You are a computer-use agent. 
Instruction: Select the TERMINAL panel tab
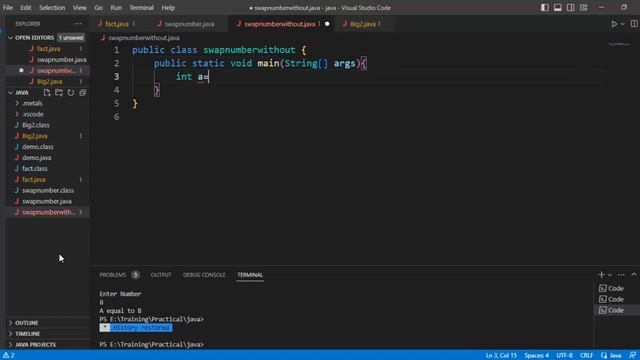250,275
